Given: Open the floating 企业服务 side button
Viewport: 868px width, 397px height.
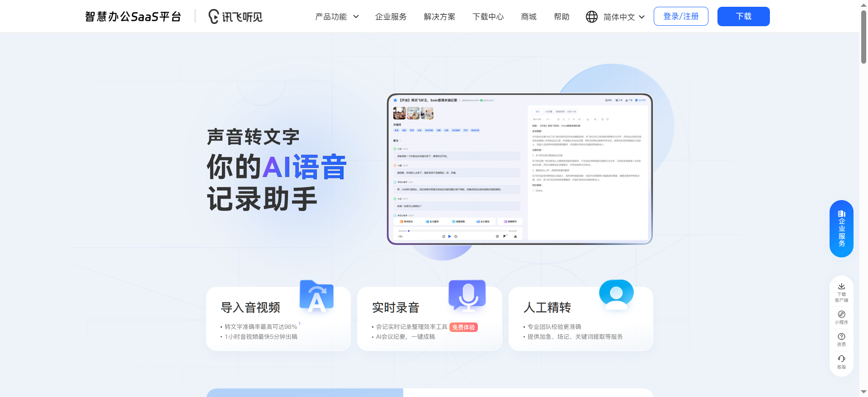Looking at the screenshot, I should [x=841, y=229].
